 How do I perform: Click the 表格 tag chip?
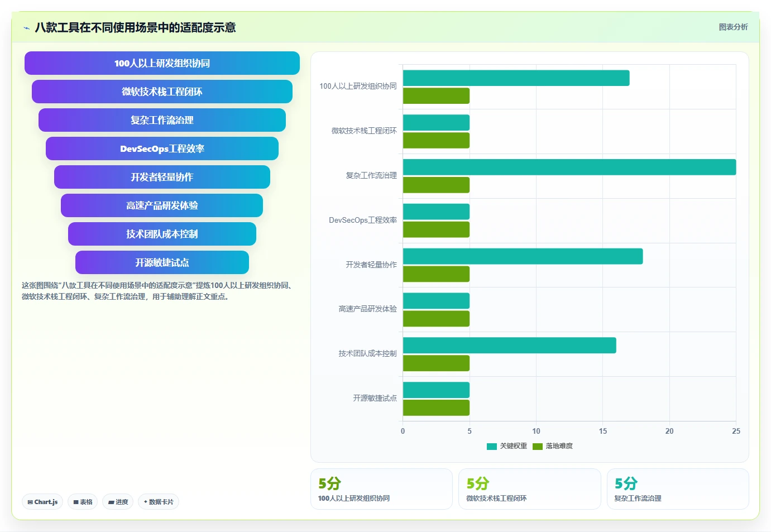83,502
